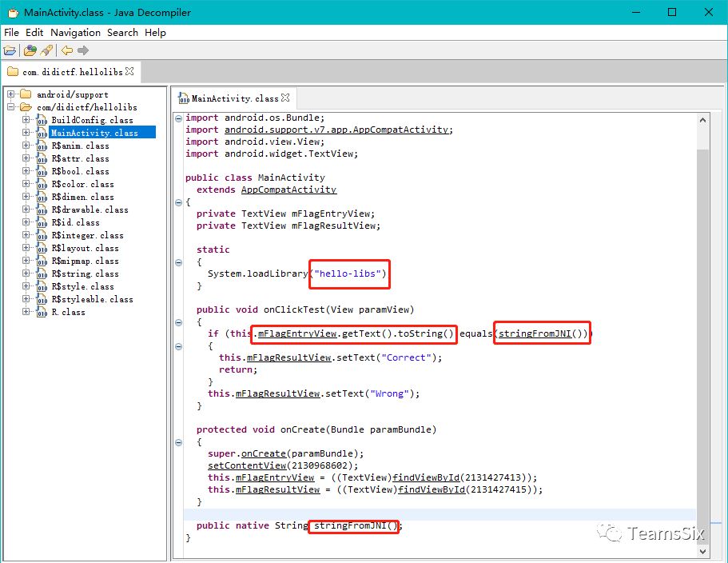Select the com.didictf.hellolibs tab

point(72,71)
